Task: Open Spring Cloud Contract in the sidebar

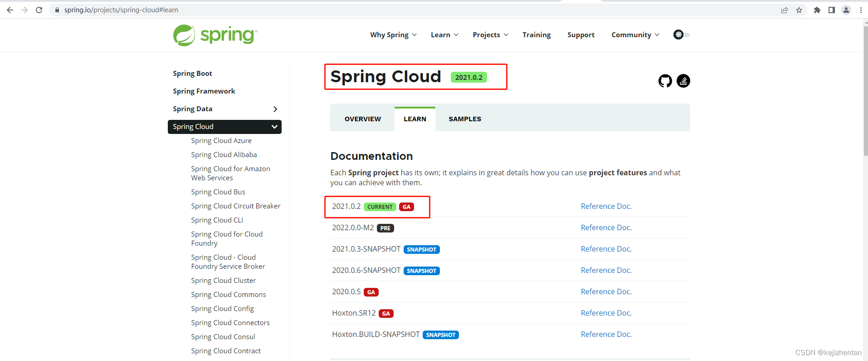Action: click(226, 351)
